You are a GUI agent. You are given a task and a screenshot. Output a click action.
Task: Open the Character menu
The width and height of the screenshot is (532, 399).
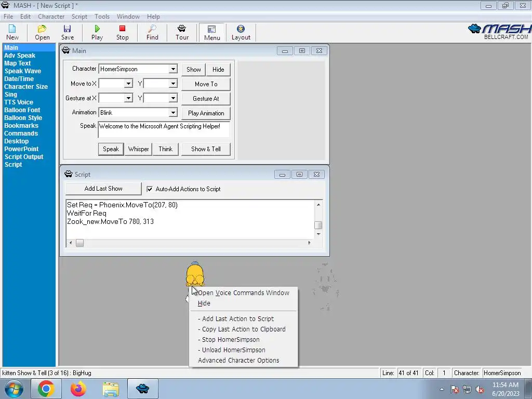51,16
